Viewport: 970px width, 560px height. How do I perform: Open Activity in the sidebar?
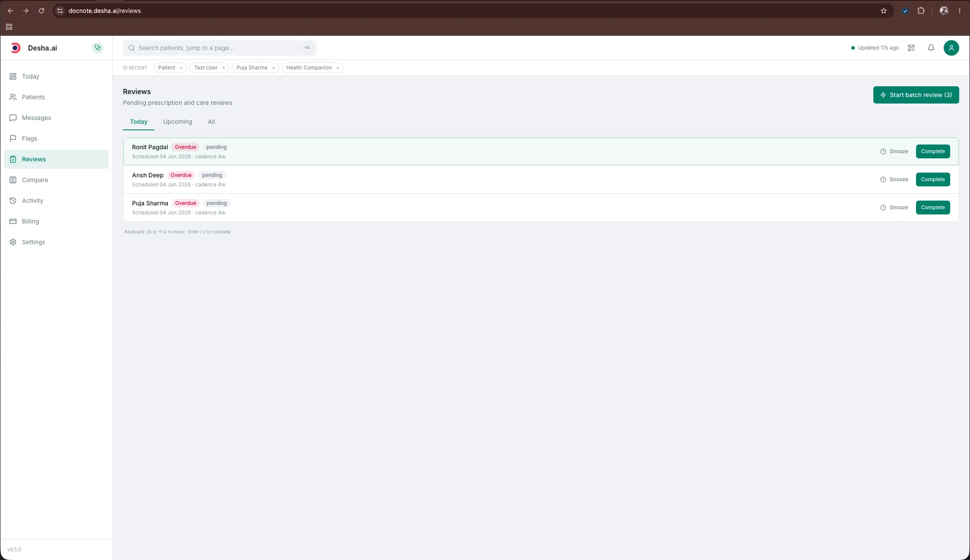click(56, 201)
